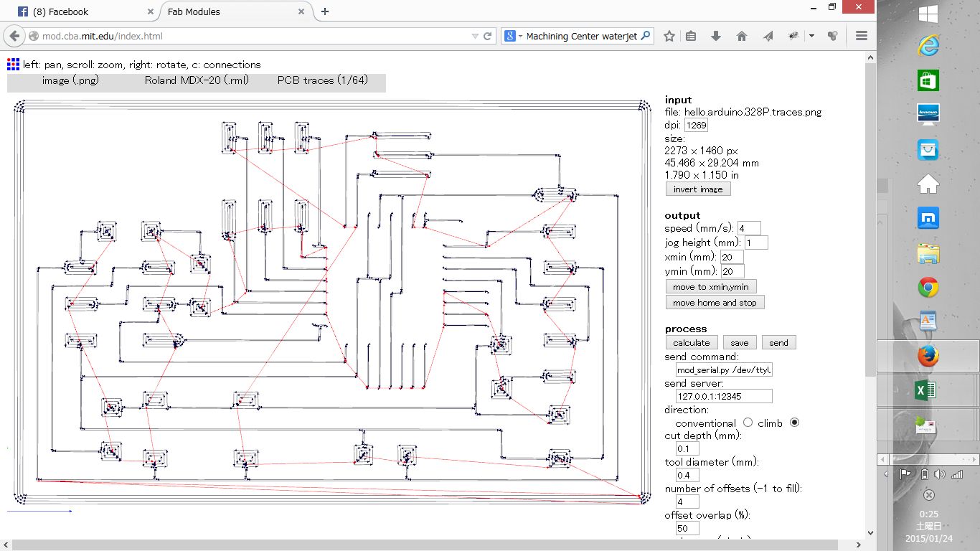Open the Roland MDX-20 (.rml) menu
This screenshot has height=551, width=980.
(197, 80)
